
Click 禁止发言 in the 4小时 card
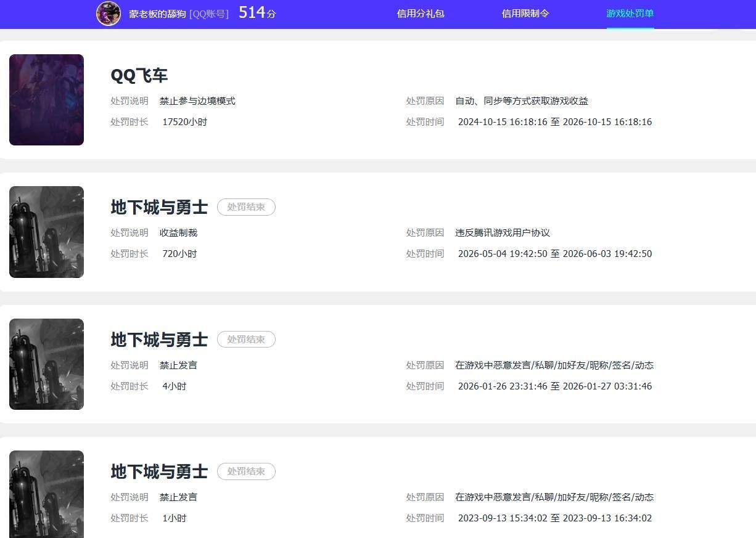(x=178, y=365)
